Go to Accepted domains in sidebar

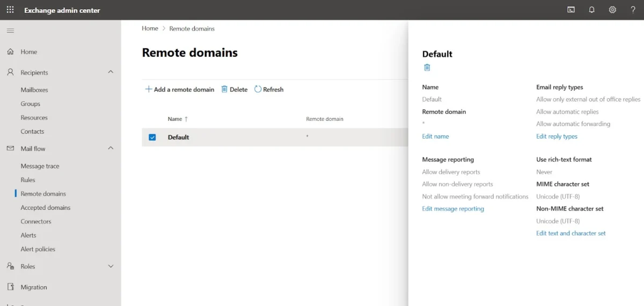(x=46, y=208)
